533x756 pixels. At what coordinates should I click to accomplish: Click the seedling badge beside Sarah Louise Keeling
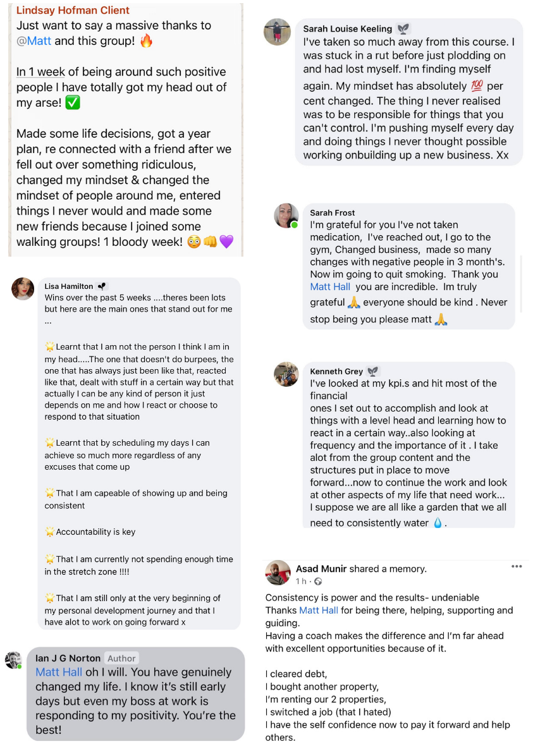click(402, 29)
